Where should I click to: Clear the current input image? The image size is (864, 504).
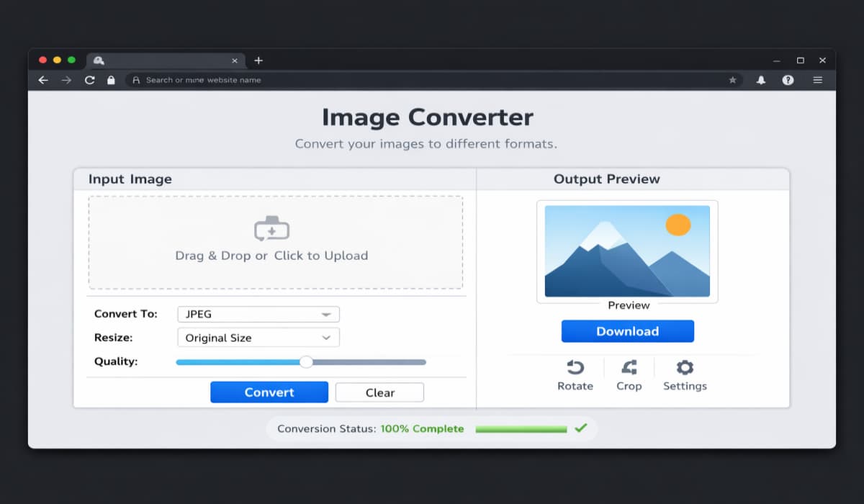pos(379,392)
